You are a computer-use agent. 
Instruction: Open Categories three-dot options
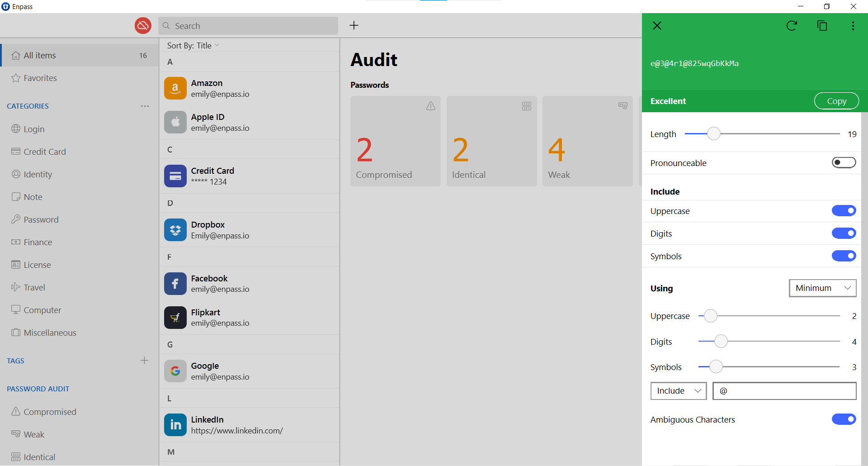(x=145, y=106)
